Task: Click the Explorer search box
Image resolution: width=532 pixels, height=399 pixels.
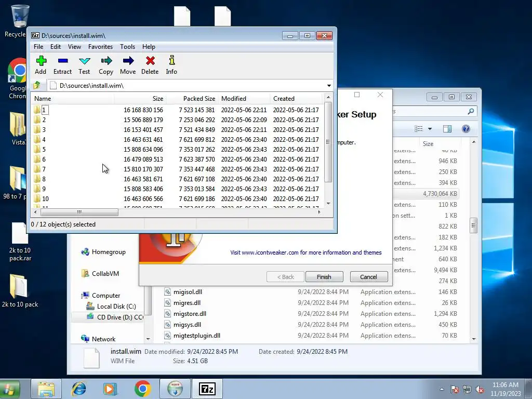Action: [x=435, y=111]
